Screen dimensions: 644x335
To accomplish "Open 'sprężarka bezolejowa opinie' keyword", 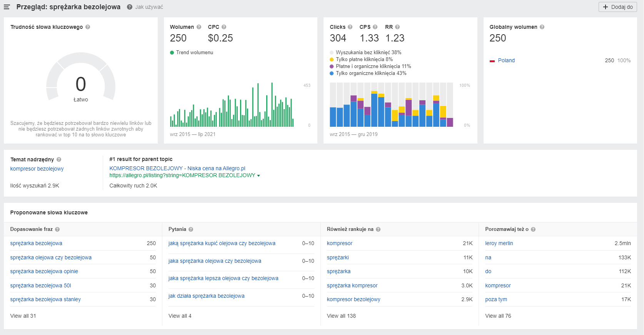I will (44, 271).
